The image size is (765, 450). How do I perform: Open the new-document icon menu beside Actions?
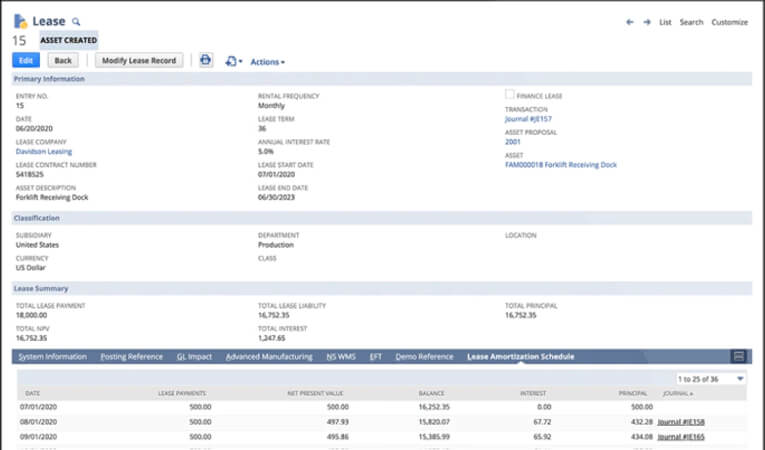coord(232,61)
